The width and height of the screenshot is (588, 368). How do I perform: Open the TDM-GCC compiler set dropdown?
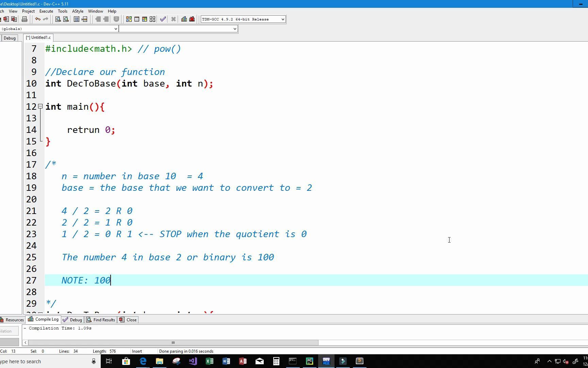(243, 19)
